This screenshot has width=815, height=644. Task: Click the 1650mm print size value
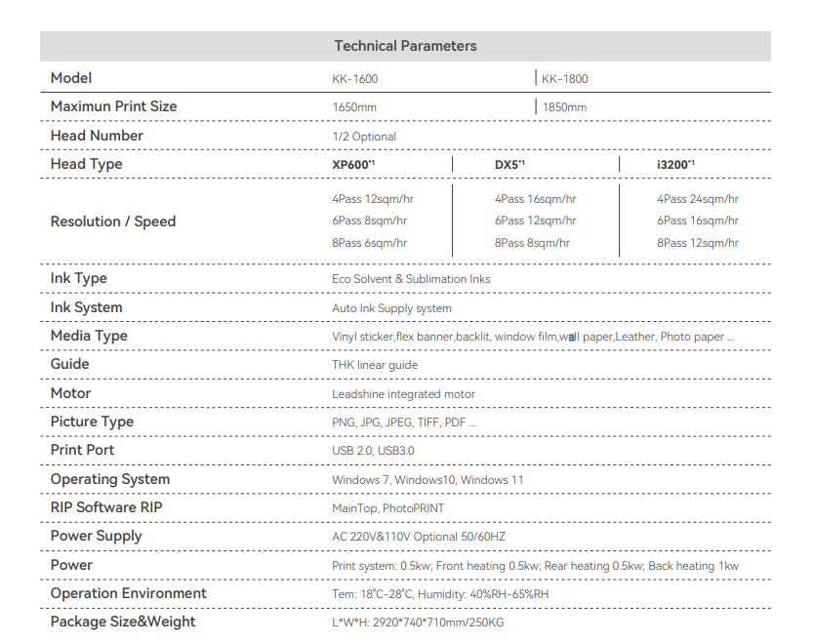(x=354, y=107)
